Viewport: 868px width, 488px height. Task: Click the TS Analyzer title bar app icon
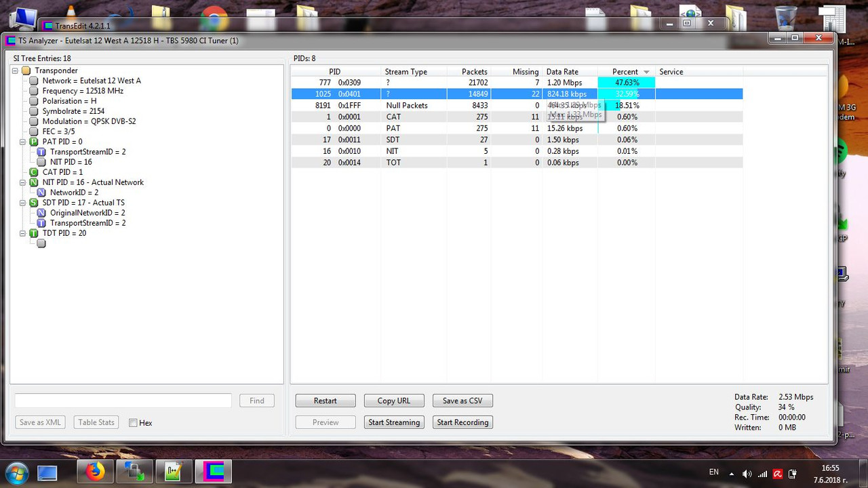[x=11, y=41]
